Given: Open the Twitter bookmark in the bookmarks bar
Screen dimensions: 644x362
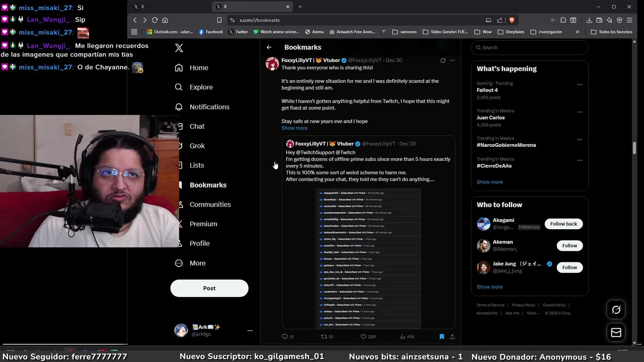Looking at the screenshot, I should click(238, 32).
